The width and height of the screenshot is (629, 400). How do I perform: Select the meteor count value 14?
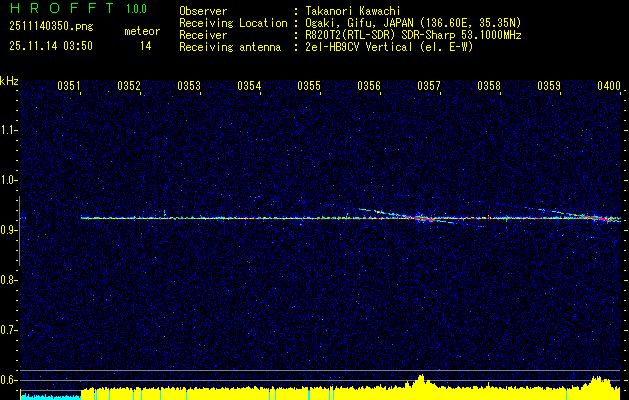pyautogui.click(x=145, y=46)
